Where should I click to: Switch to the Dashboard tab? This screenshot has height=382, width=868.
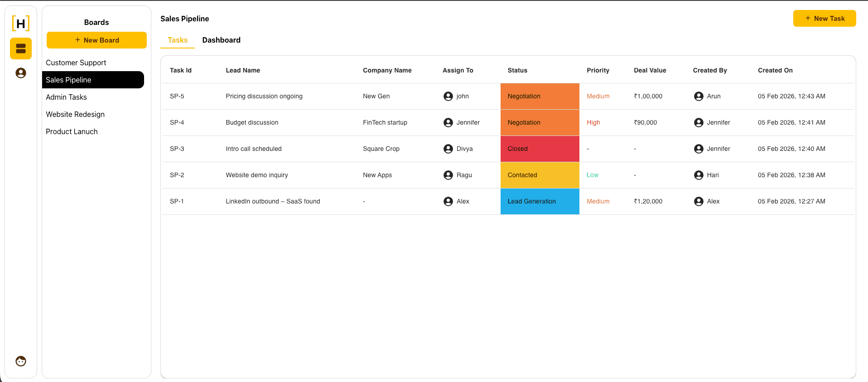click(x=222, y=40)
